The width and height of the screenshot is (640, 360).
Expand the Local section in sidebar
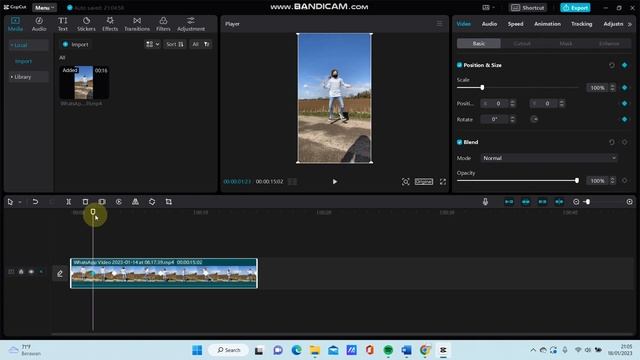point(28,45)
